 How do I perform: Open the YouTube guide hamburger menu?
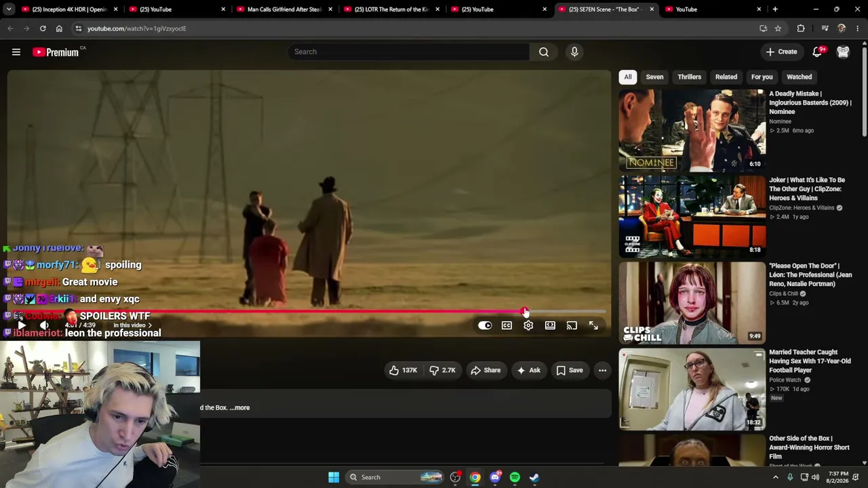click(x=16, y=52)
